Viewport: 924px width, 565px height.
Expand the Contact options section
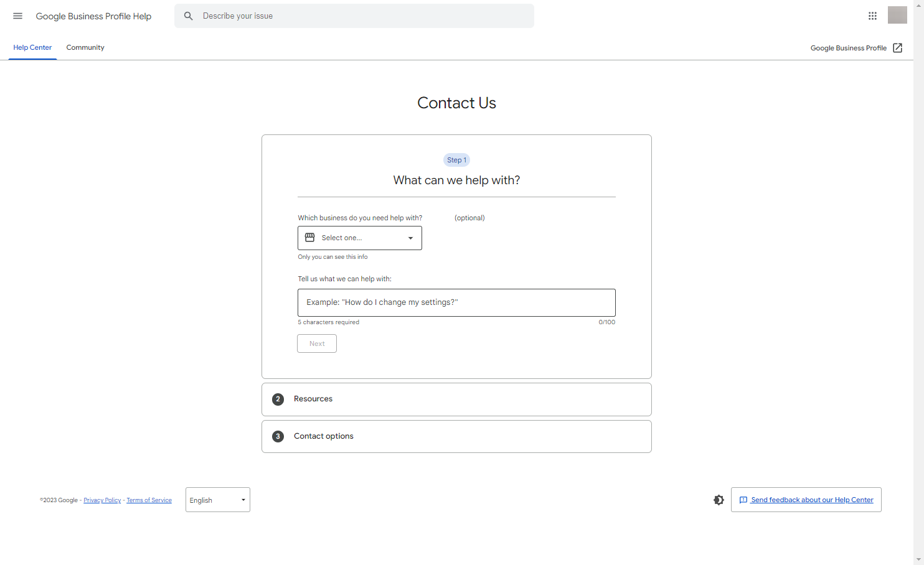[x=456, y=437]
